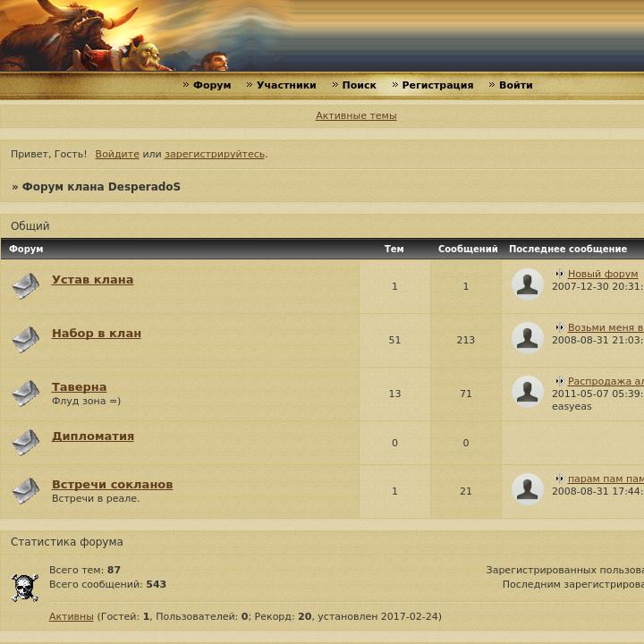Click the header banner artwork
Screen dimensions: 644x644
click(322, 36)
